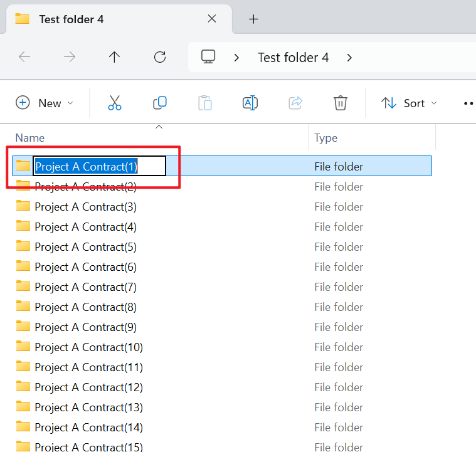Expand chevron after Test folder 4 breadcrumb
Viewport: 476px width, 452px height.
349,58
